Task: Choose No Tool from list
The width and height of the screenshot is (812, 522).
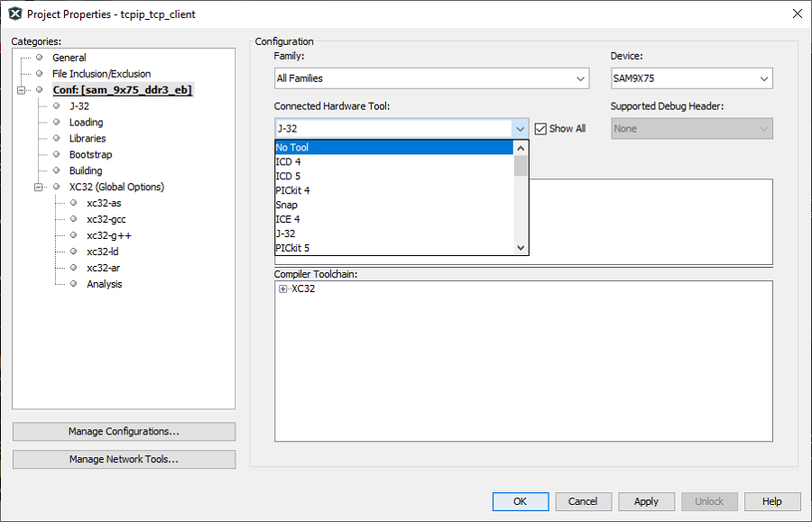Action: (393, 148)
